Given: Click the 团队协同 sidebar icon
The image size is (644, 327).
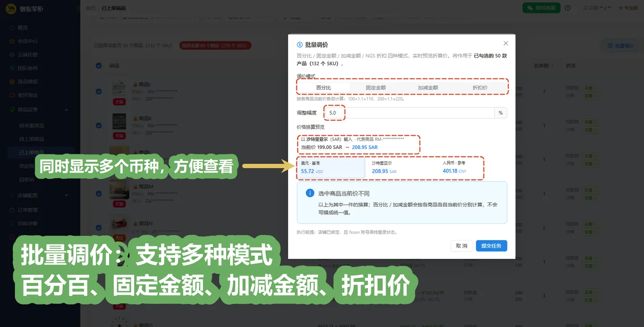Looking at the screenshot, I should click(x=12, y=68).
